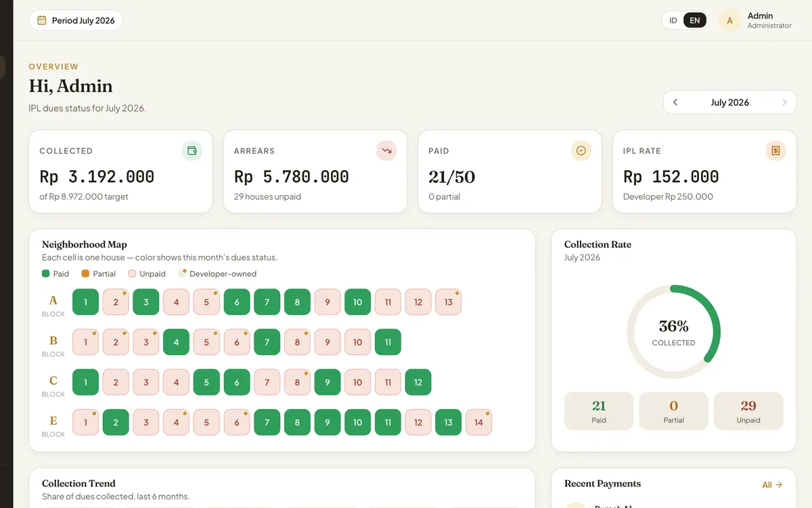Click the checkmark circle icon on Paid card
This screenshot has width=812, height=508.
pyautogui.click(x=581, y=150)
